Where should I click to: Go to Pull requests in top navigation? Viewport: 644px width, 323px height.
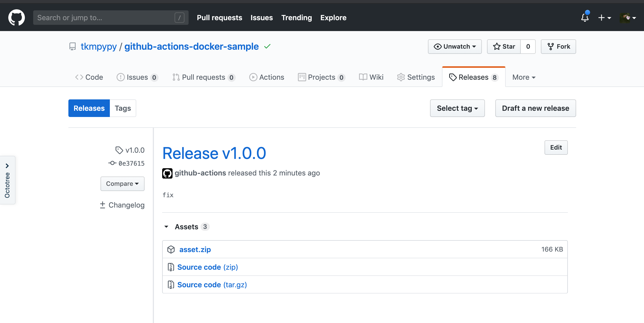tap(219, 18)
